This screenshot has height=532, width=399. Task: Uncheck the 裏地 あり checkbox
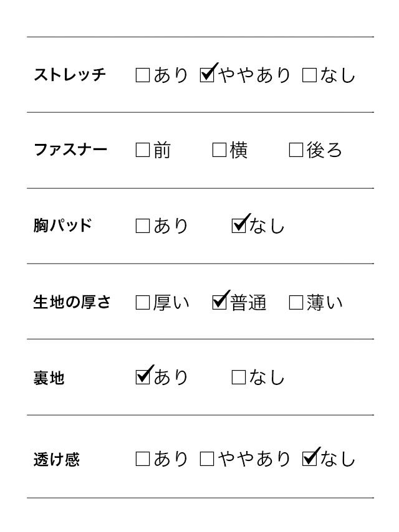pyautogui.click(x=142, y=378)
